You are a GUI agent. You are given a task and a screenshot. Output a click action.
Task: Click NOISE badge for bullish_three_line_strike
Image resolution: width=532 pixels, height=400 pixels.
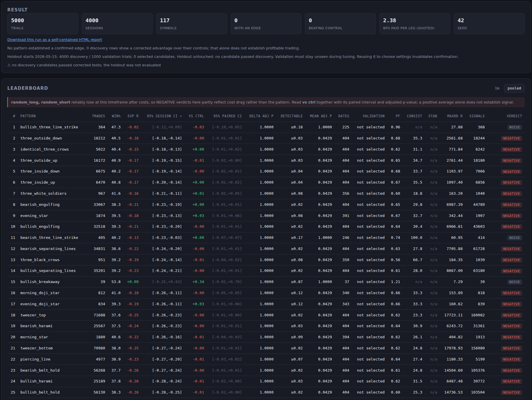514,127
